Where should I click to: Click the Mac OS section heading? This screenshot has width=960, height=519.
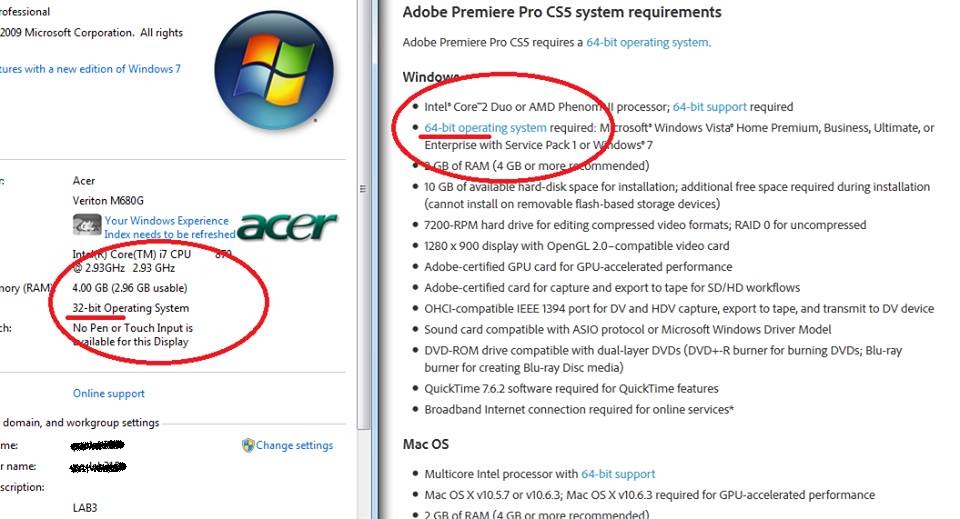coord(426,444)
